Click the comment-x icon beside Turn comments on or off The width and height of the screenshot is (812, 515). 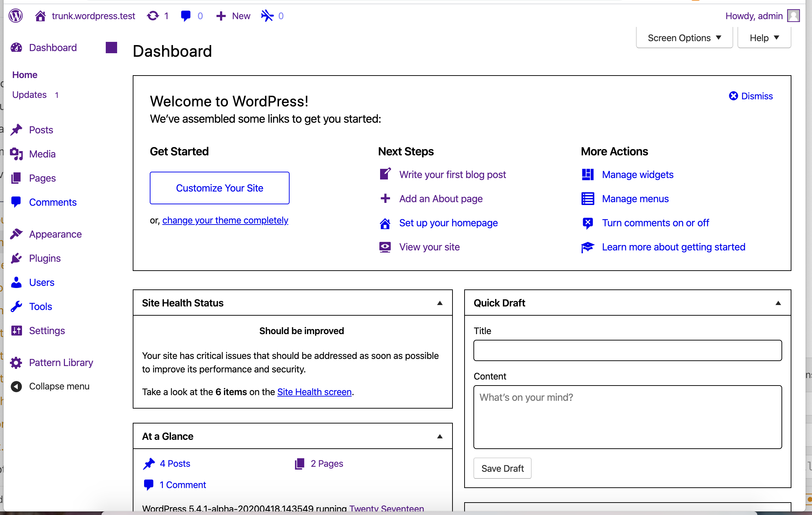(588, 223)
